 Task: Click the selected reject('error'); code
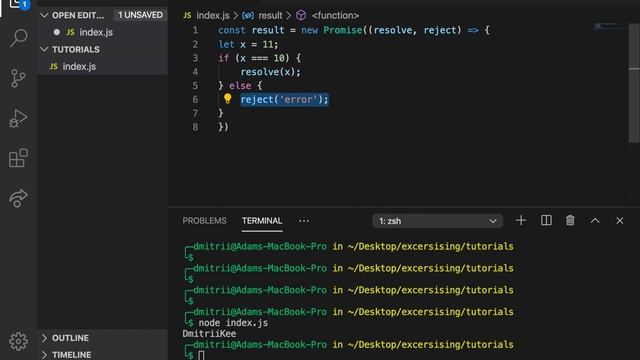(284, 99)
